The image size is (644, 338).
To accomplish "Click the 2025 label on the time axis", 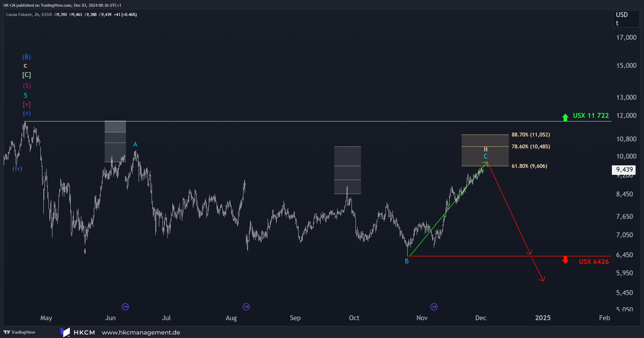I will click(543, 318).
